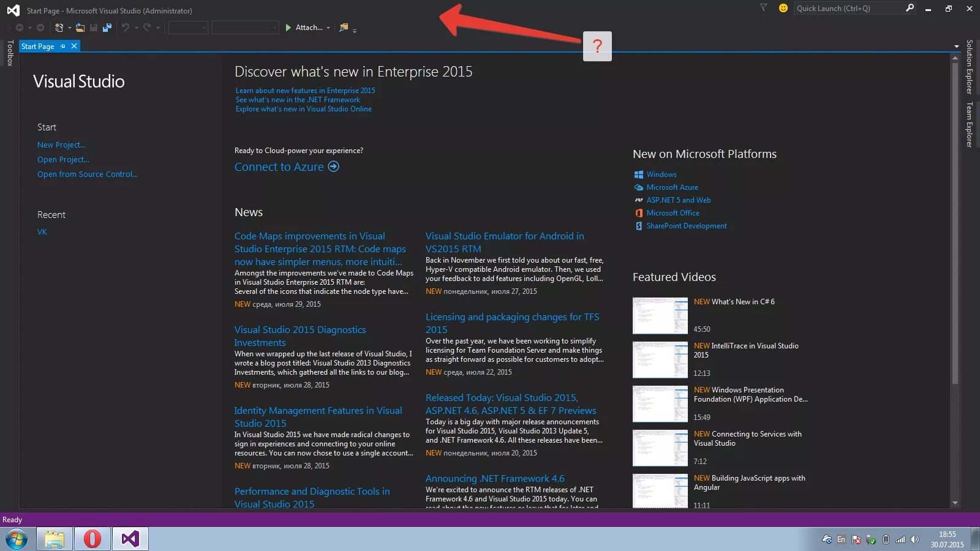
Task: Click the Open File folder toolbar icon
Action: coord(80,28)
